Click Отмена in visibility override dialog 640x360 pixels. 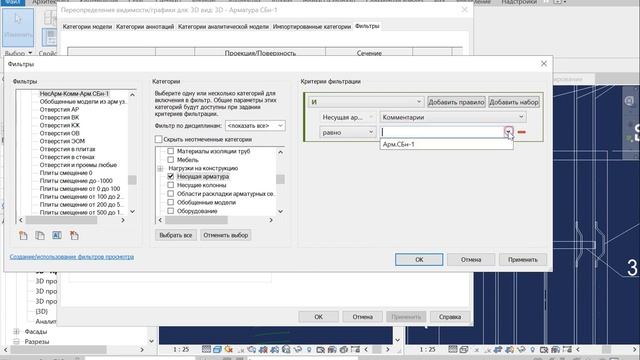pyautogui.click(x=362, y=317)
